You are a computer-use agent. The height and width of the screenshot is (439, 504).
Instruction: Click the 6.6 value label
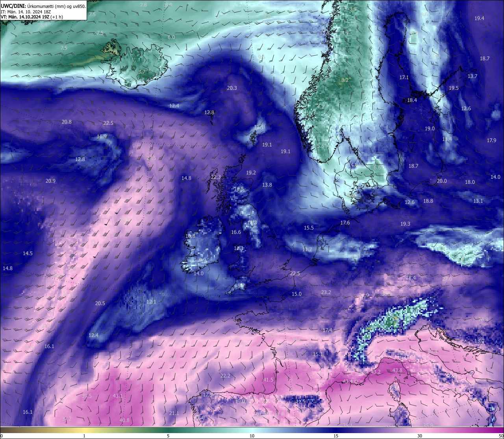pyautogui.click(x=377, y=167)
